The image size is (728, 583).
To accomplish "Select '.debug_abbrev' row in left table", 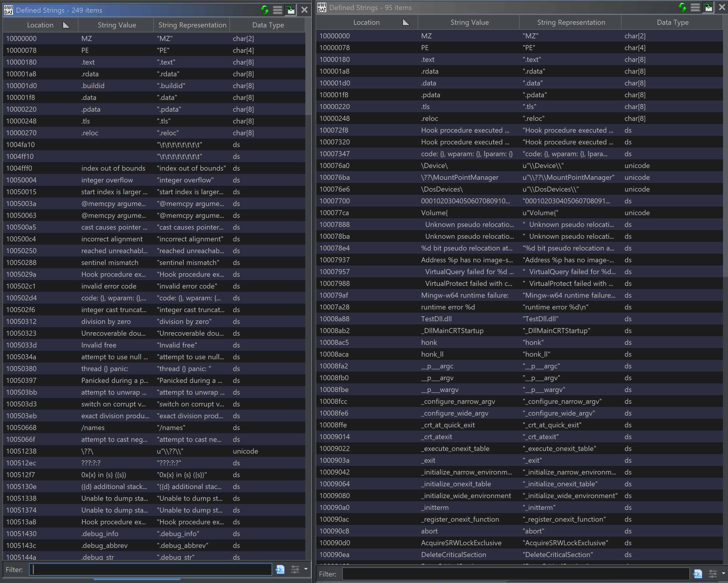I will pos(154,546).
